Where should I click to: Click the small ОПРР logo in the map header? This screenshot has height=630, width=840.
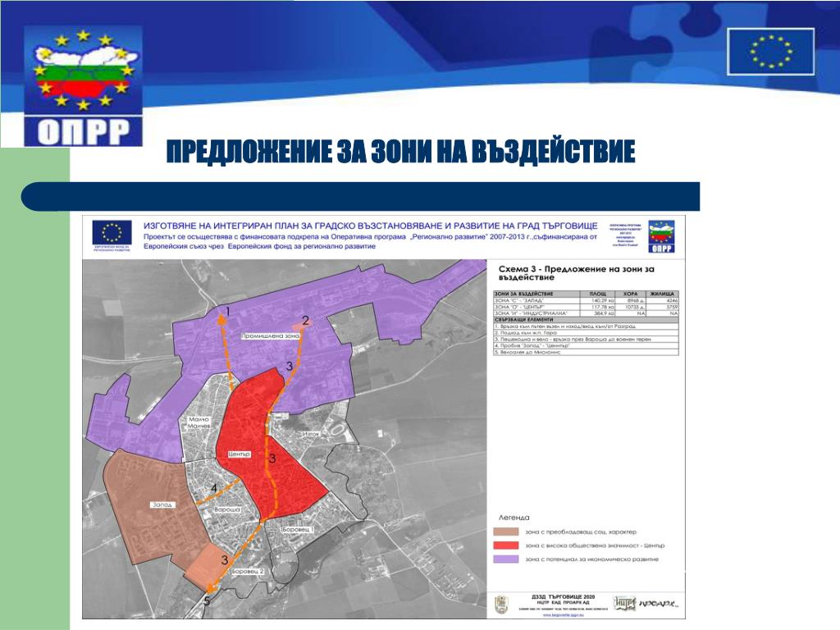click(x=661, y=236)
